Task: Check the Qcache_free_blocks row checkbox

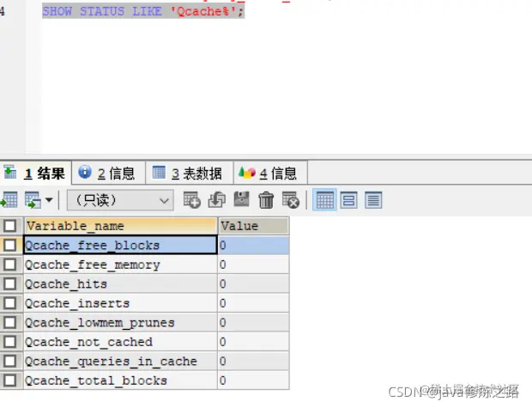Action: [9, 245]
